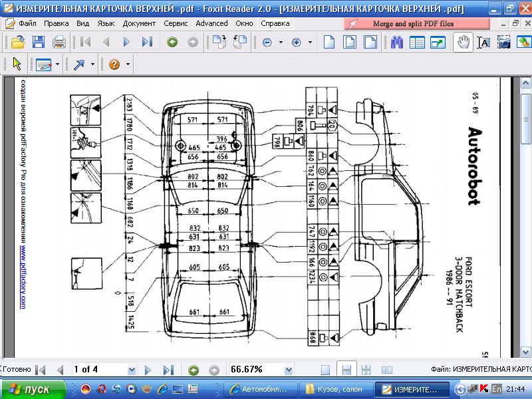Go to previous page in top toolbar

106,42
